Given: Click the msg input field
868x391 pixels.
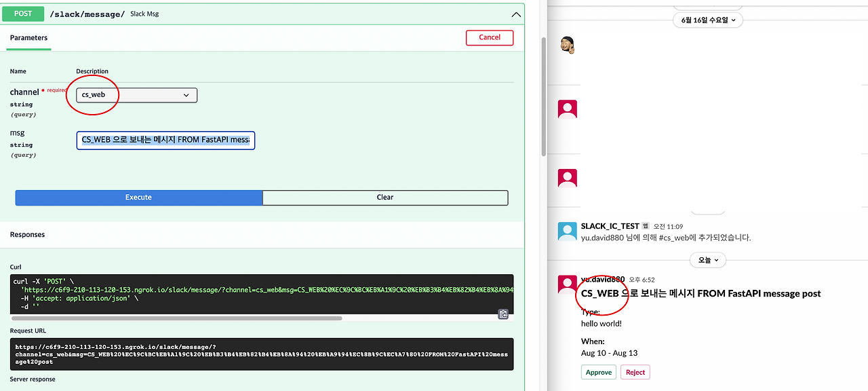Looking at the screenshot, I should point(165,141).
